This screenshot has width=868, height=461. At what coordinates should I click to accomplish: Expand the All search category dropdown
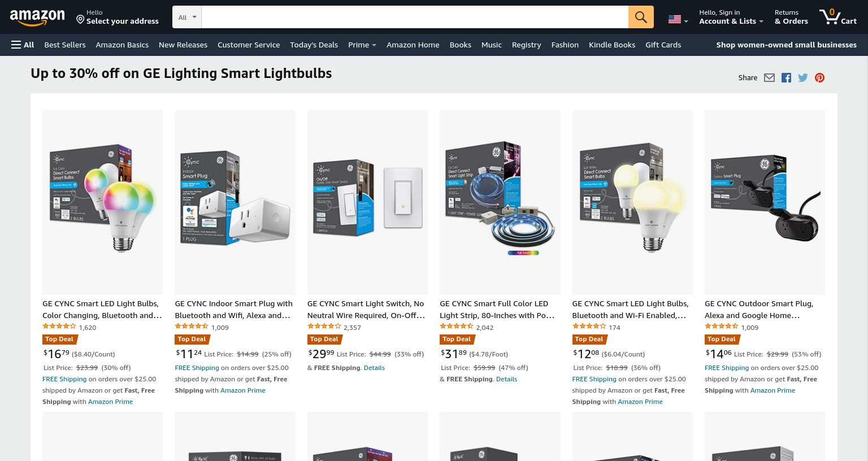coord(187,17)
